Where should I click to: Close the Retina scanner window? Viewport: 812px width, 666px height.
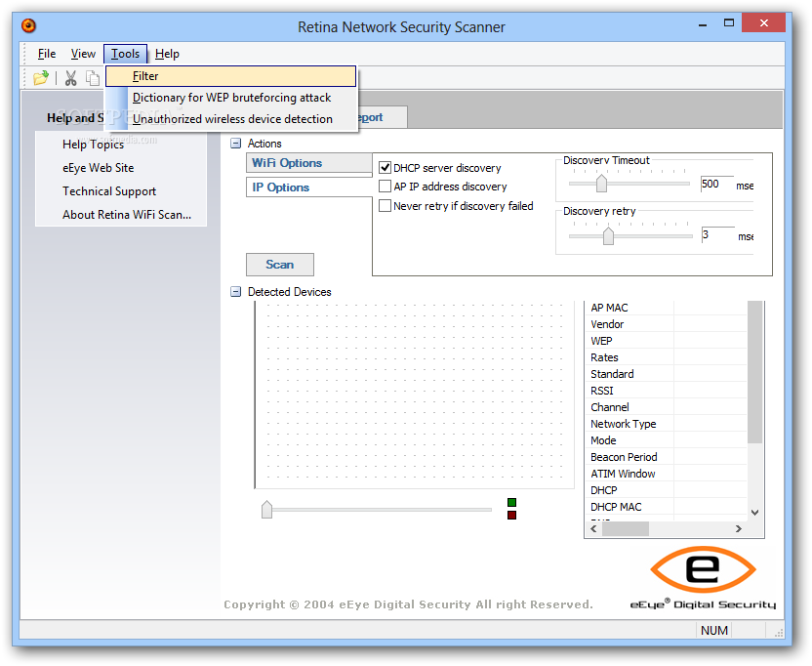[763, 22]
